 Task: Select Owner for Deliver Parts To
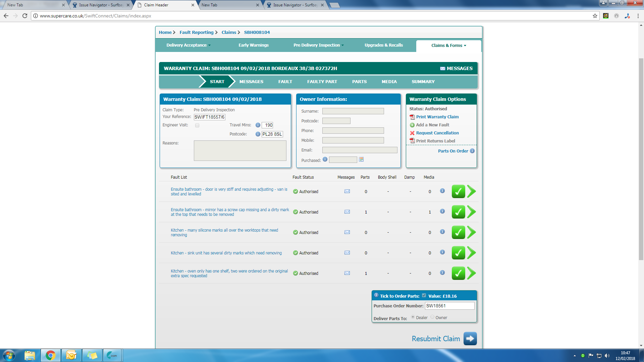tap(432, 317)
